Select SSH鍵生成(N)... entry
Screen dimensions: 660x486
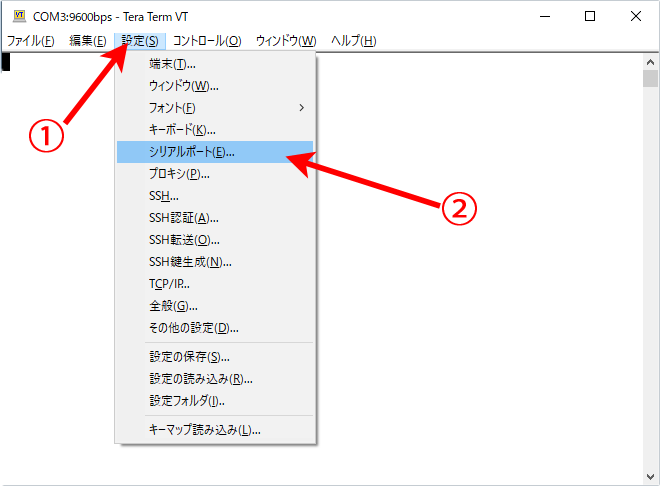tap(190, 262)
